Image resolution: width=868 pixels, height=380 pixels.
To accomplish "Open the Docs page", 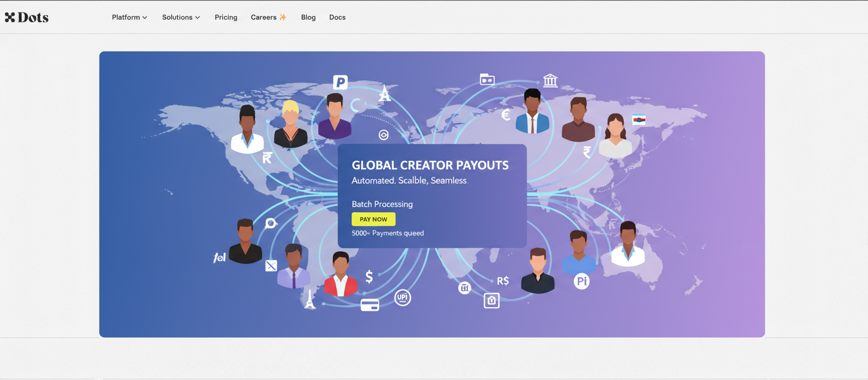I will click(337, 18).
